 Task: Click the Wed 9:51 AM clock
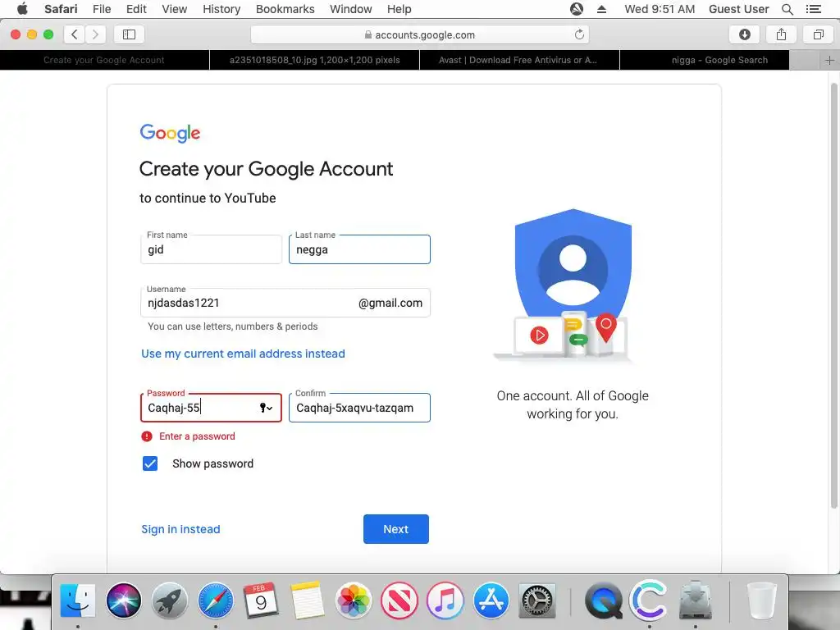[x=660, y=9]
